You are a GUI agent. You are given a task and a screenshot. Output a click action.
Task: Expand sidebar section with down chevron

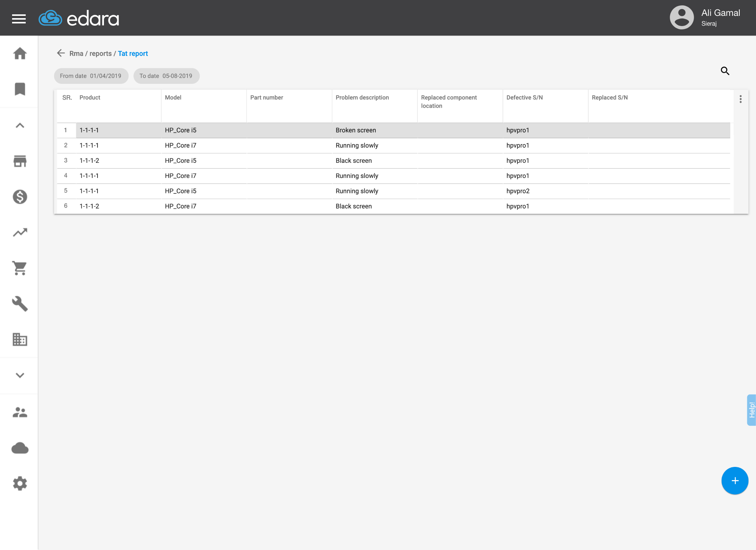(20, 375)
